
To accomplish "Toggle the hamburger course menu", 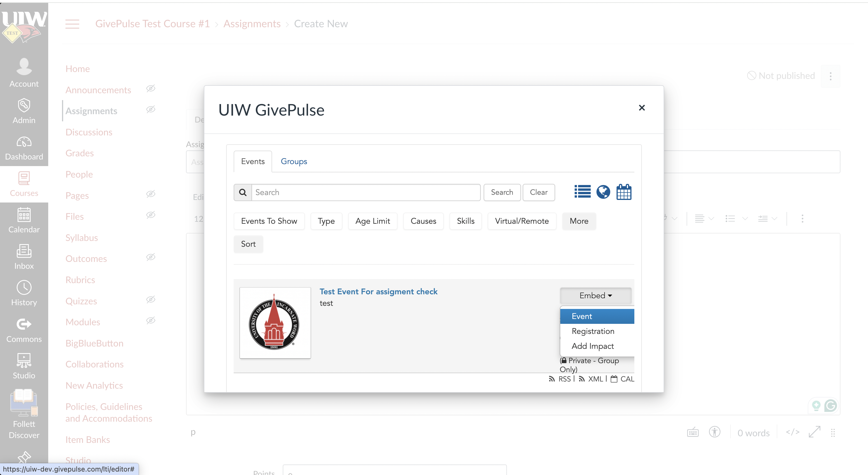I will coord(72,24).
